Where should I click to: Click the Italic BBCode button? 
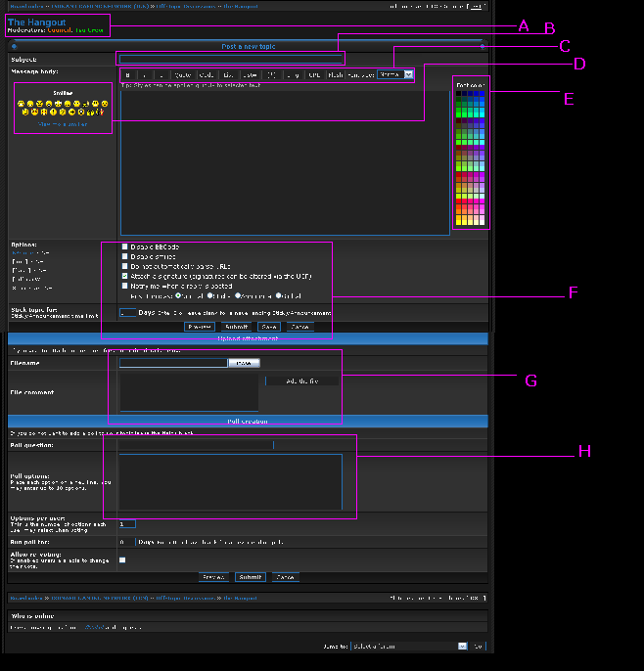point(145,74)
